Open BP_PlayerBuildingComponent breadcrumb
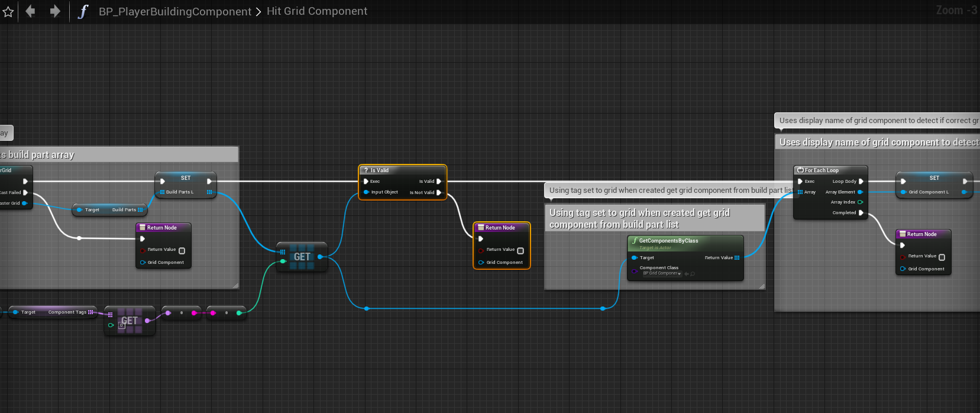Viewport: 980px width, 413px height. [174, 12]
